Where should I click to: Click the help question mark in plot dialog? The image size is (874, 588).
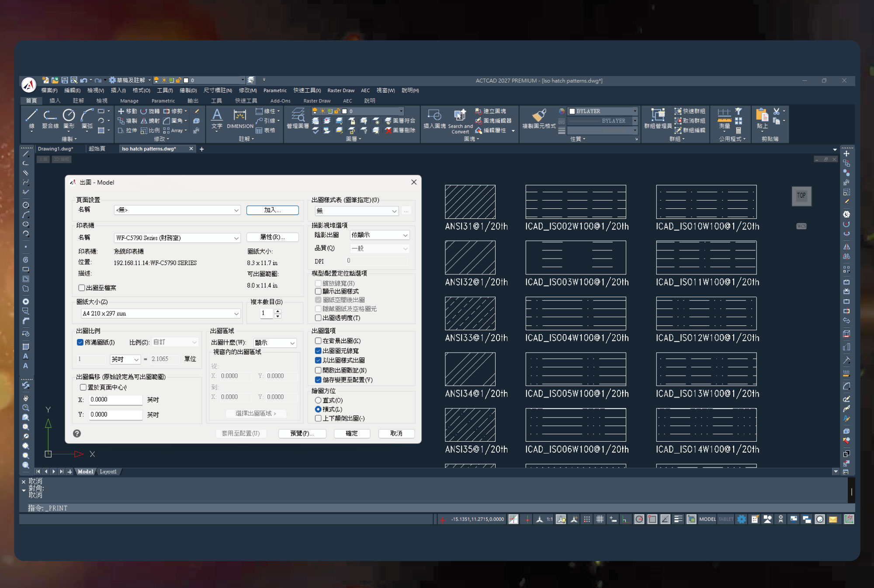(x=77, y=433)
